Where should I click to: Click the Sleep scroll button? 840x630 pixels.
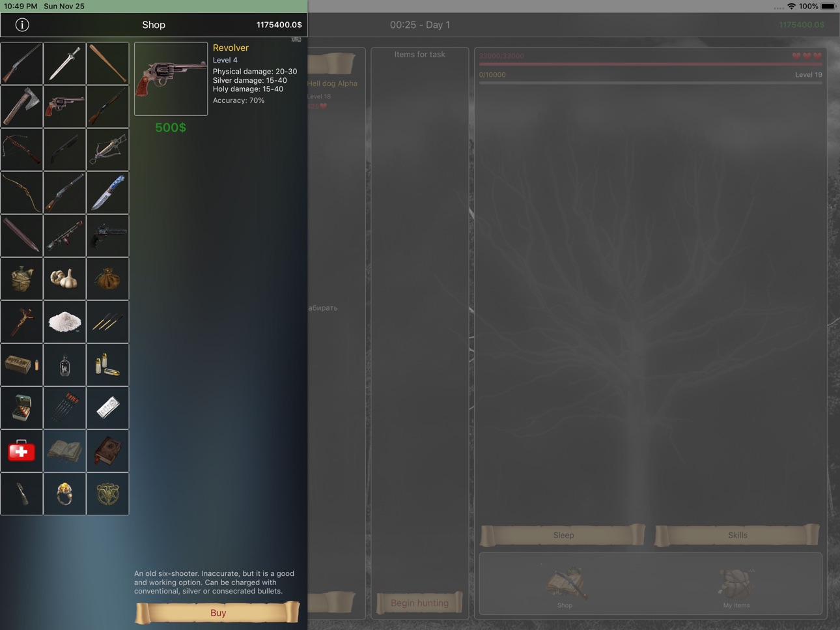pos(563,535)
